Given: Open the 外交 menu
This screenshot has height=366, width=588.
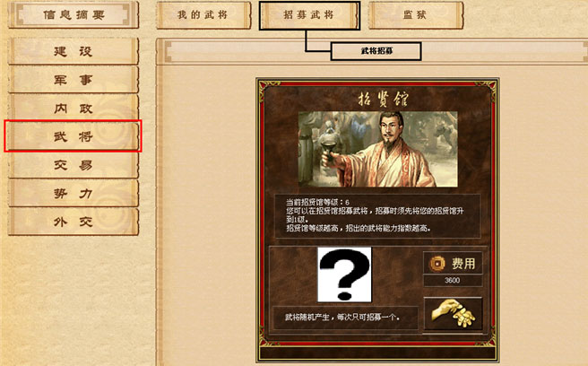Looking at the screenshot, I should point(73,222).
